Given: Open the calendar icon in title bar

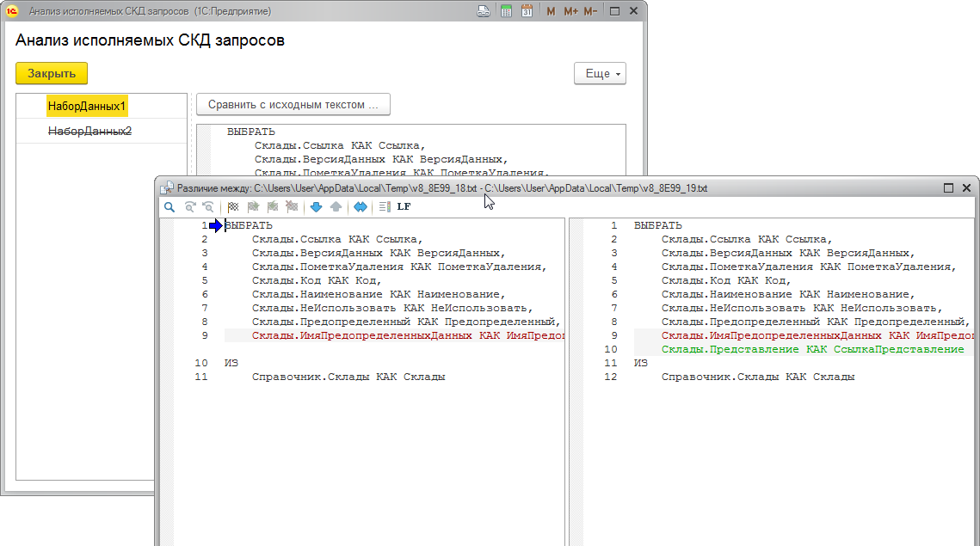Looking at the screenshot, I should tap(527, 11).
